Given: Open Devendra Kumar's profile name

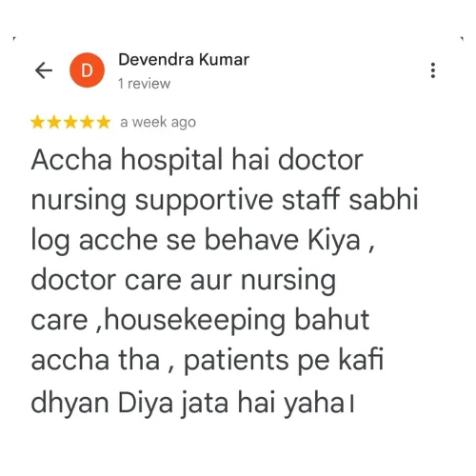Looking at the screenshot, I should [184, 59].
